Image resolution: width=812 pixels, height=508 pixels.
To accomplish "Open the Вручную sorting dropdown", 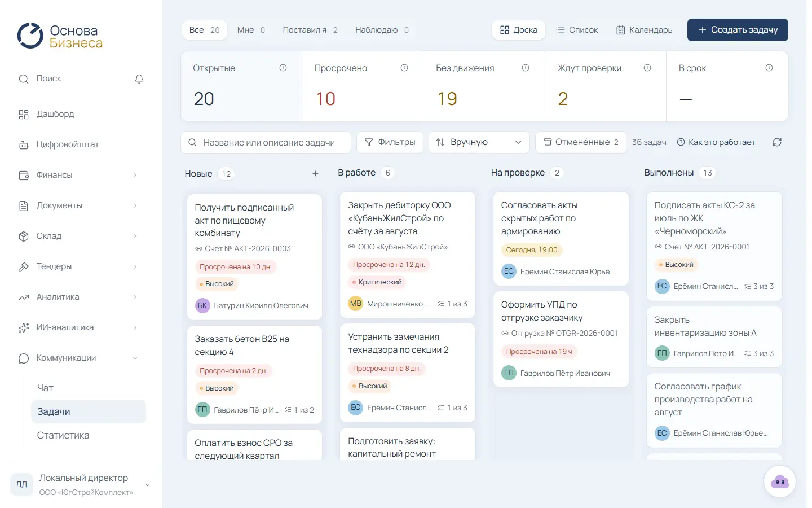I will [x=479, y=142].
